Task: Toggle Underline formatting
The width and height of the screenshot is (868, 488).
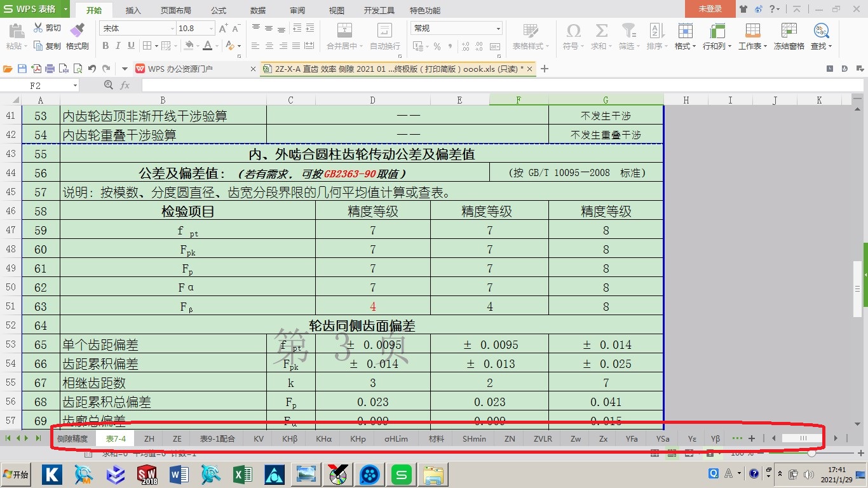Action: 131,46
